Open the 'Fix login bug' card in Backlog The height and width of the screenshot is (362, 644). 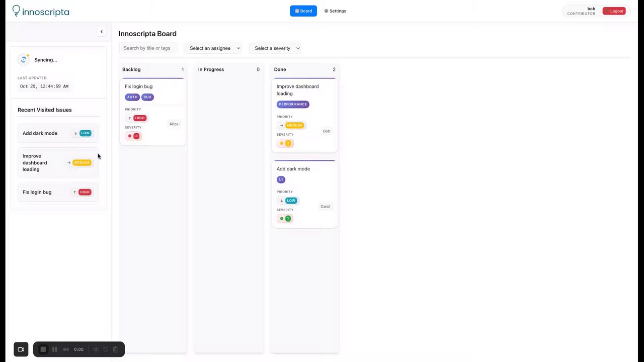pos(139,86)
